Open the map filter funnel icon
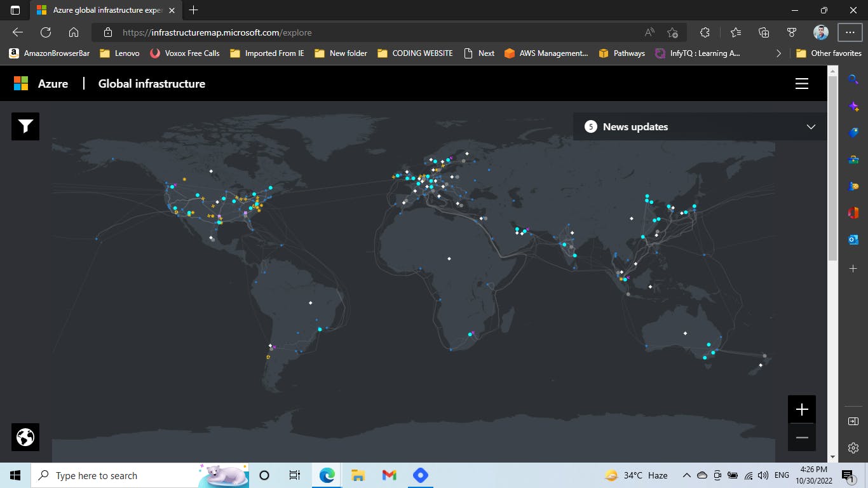This screenshot has height=488, width=868. click(25, 126)
